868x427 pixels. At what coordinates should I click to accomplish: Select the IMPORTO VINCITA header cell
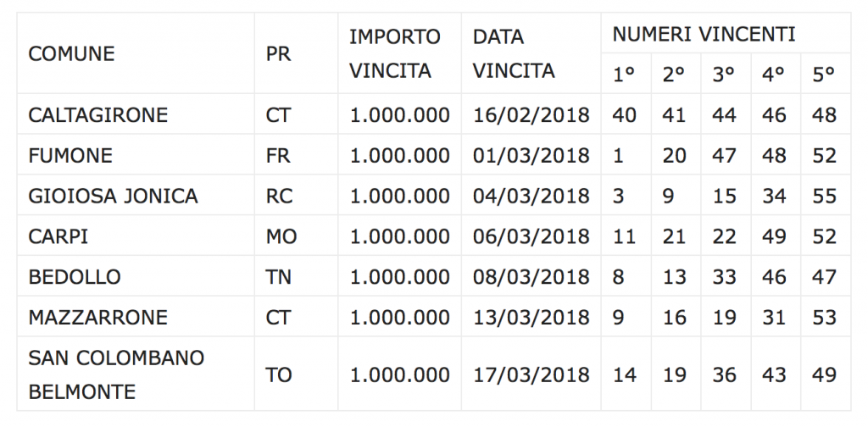[x=395, y=53]
